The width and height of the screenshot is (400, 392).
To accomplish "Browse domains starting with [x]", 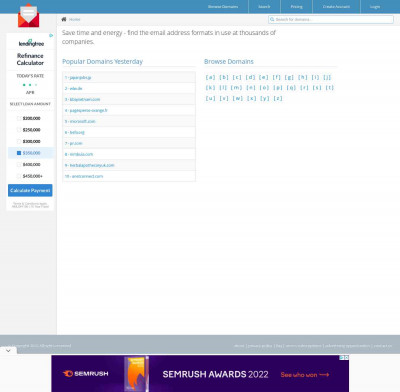I will coord(252,98).
